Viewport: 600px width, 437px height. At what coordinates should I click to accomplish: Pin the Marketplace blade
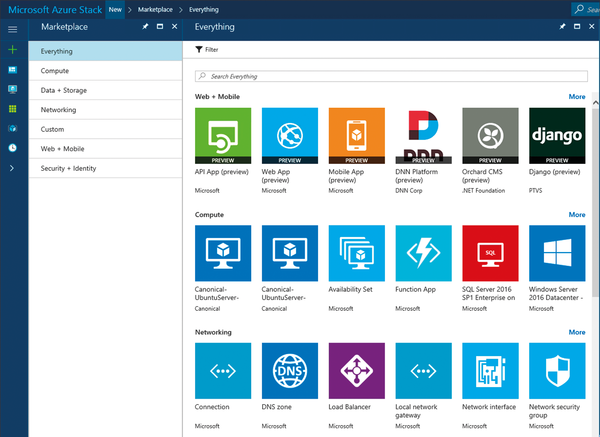coord(145,26)
